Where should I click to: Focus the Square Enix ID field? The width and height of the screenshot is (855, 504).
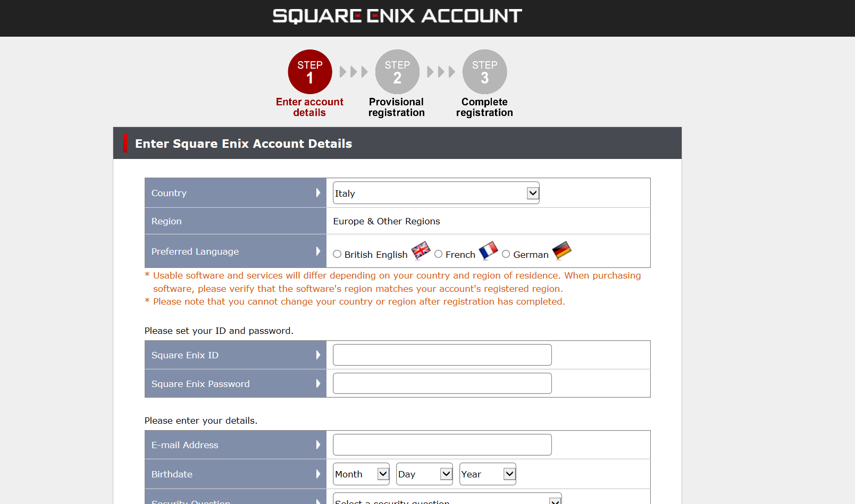tap(442, 355)
